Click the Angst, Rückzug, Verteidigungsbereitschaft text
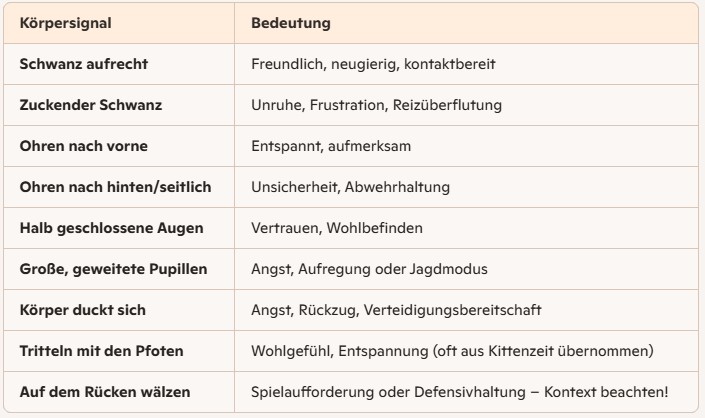705x418 pixels. [396, 310]
